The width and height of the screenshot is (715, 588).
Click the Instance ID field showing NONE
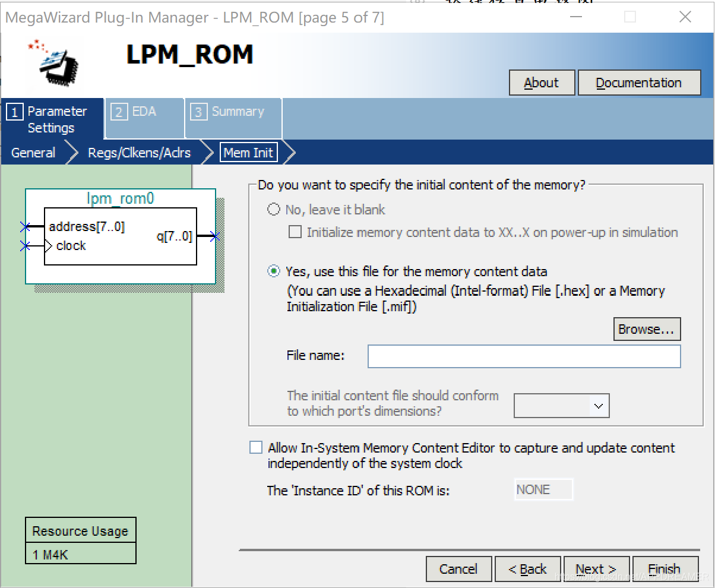pos(543,489)
